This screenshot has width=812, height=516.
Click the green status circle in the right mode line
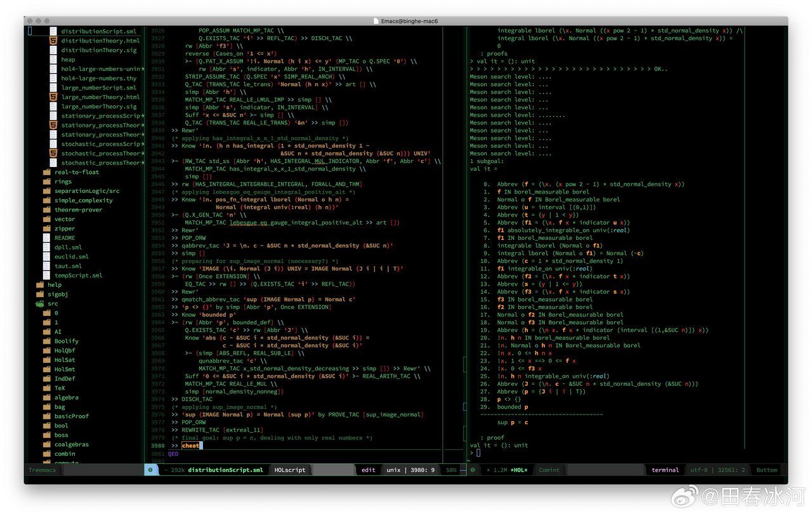coord(472,470)
